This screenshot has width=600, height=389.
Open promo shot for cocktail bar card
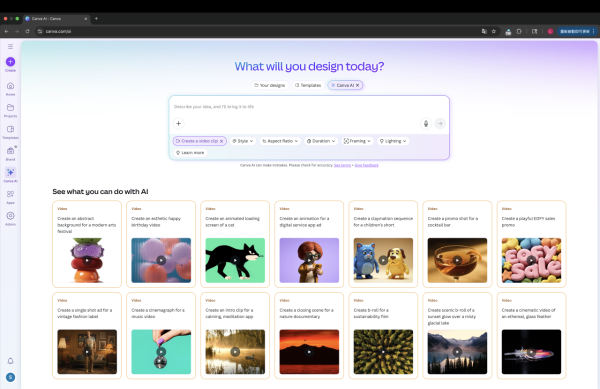point(457,244)
